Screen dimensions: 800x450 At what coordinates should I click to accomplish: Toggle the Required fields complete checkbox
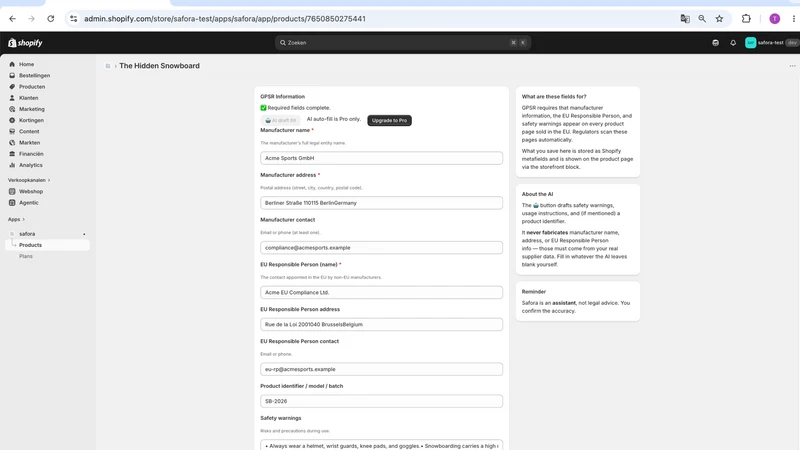263,108
